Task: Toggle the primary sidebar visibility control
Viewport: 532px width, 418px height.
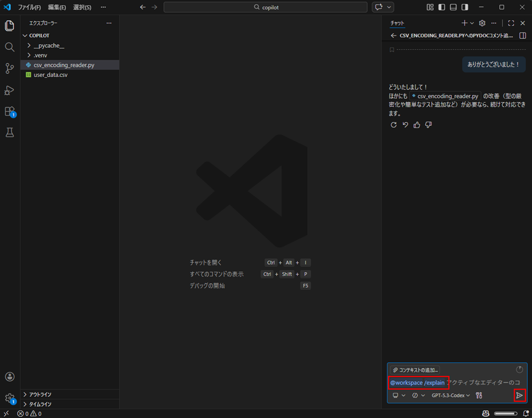Action: (x=441, y=7)
